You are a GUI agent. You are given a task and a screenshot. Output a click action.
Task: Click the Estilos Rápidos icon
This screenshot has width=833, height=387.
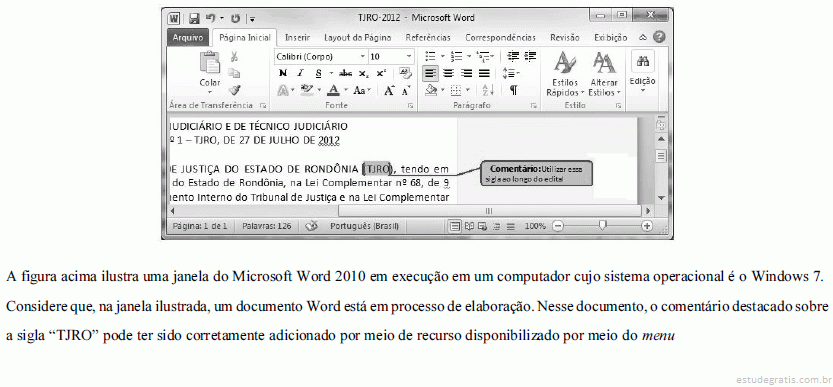(x=565, y=74)
